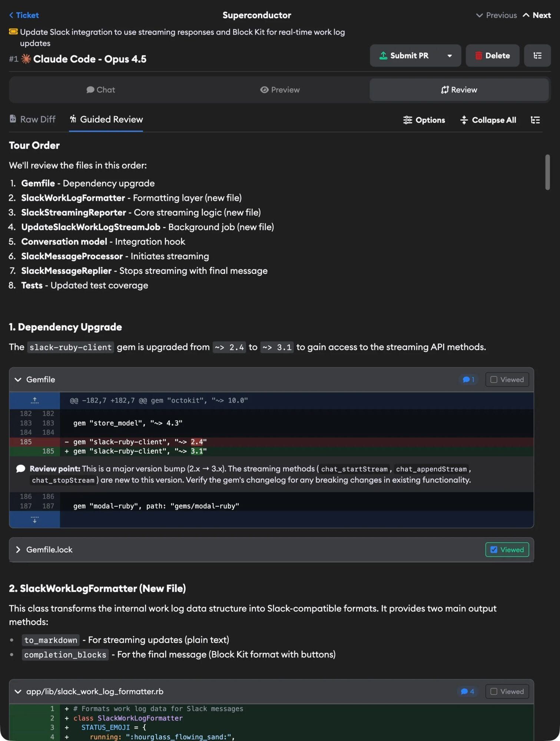
Task: Open the list panel icon beside Delete
Action: [x=537, y=56]
